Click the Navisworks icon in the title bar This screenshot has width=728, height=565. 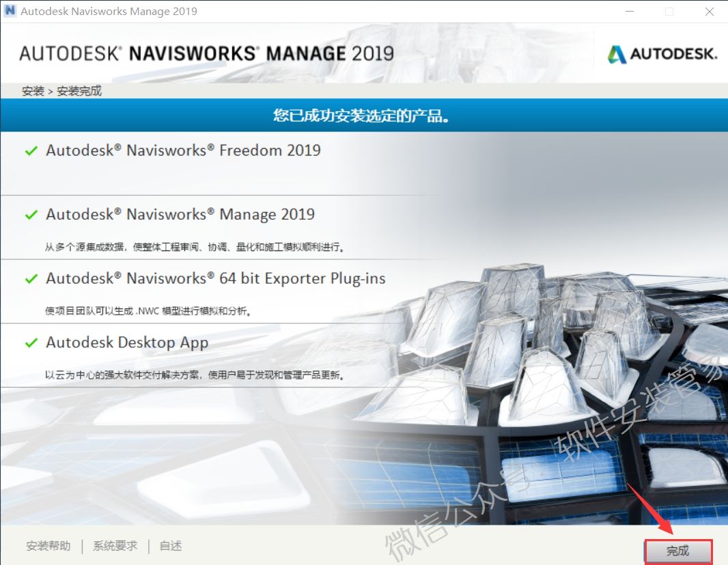pyautogui.click(x=10, y=11)
